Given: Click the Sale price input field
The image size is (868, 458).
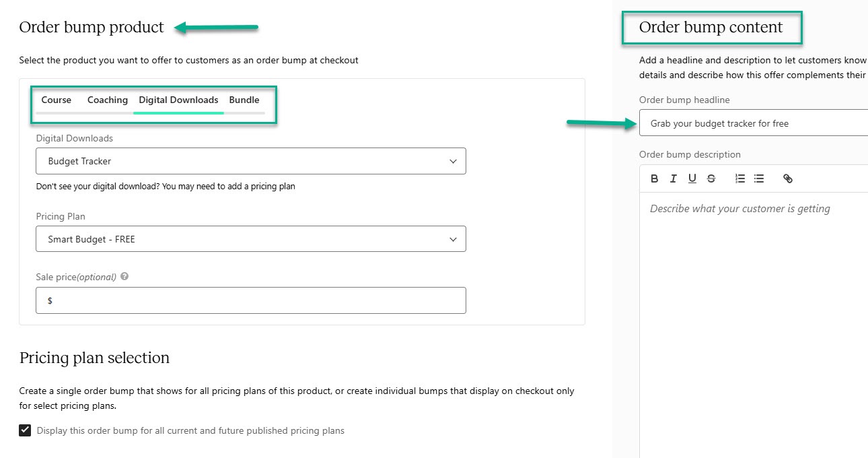Looking at the screenshot, I should (x=251, y=300).
